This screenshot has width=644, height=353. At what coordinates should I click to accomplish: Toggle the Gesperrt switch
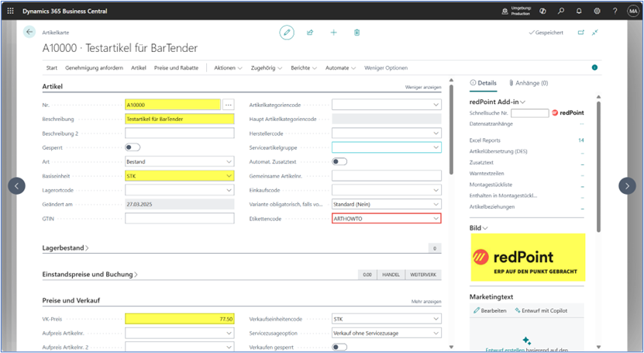tap(133, 147)
